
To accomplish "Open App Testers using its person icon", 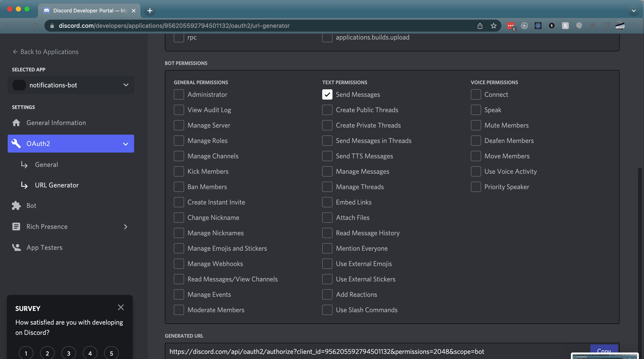I will 16,247.
